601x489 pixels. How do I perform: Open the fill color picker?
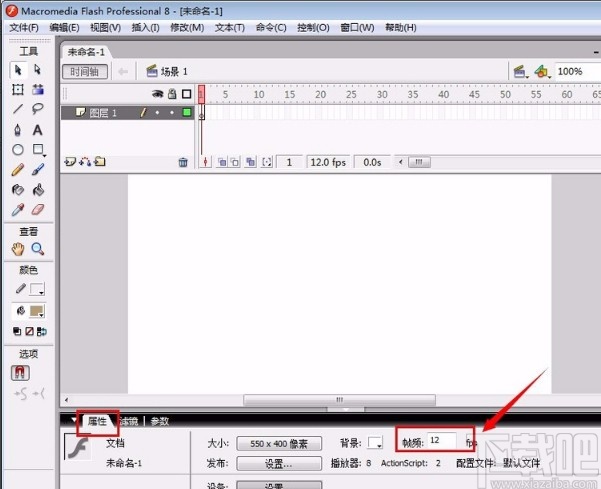coord(38,312)
